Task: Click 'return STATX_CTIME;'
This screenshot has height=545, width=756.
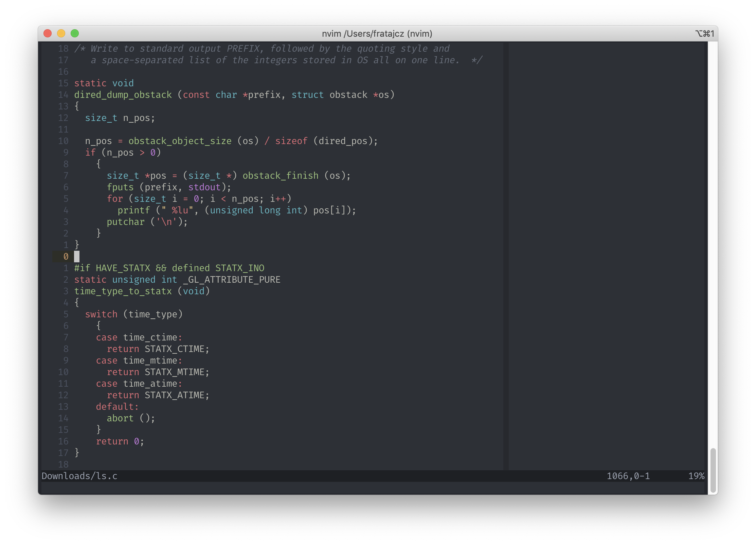Action: click(x=158, y=349)
